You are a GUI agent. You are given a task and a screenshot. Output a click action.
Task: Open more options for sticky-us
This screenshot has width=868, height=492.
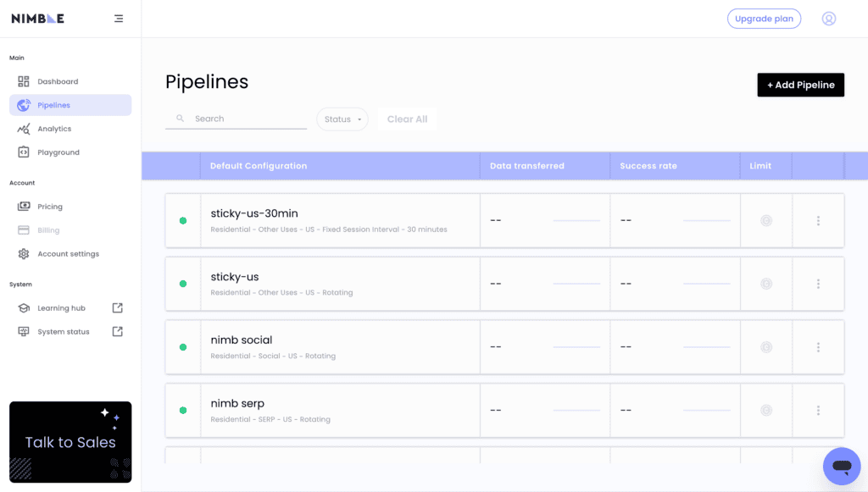(818, 284)
